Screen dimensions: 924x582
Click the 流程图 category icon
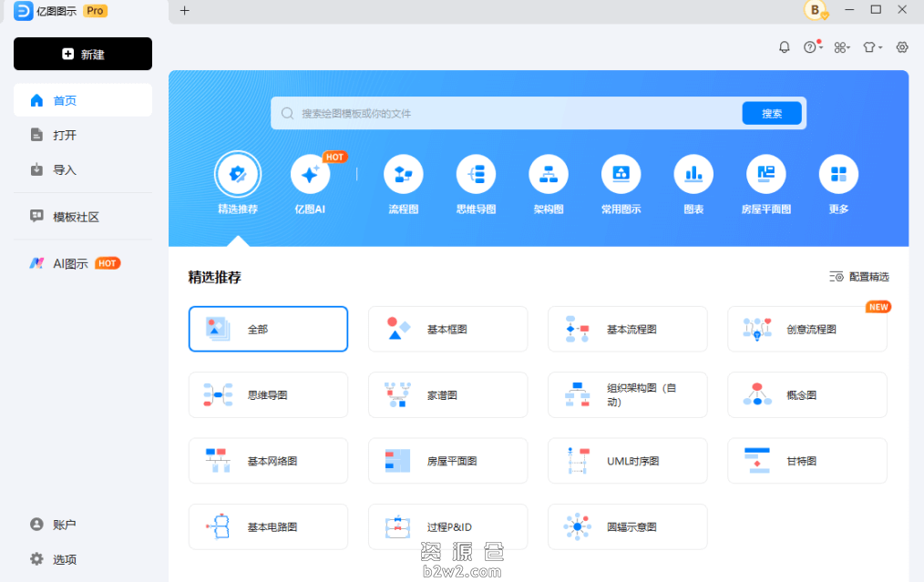(x=403, y=174)
